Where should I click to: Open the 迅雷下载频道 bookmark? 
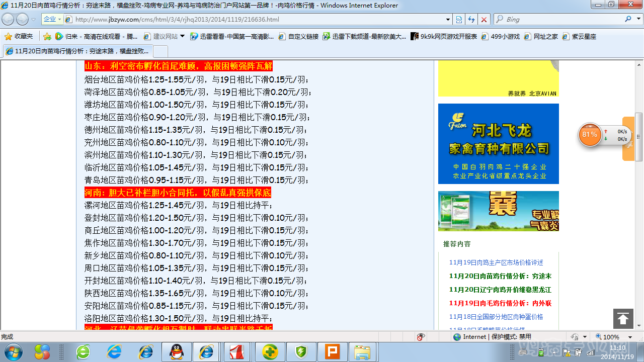coord(364,36)
